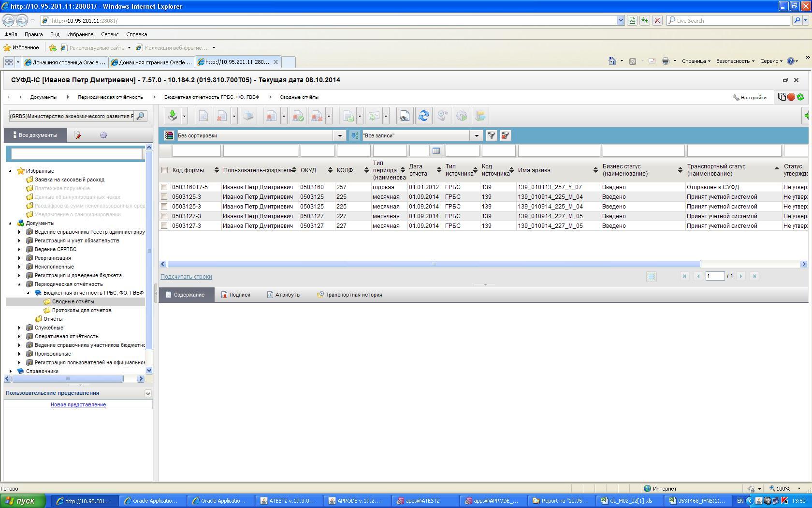Click the "Новое представление" link
The width and height of the screenshot is (812, 508).
78,404
